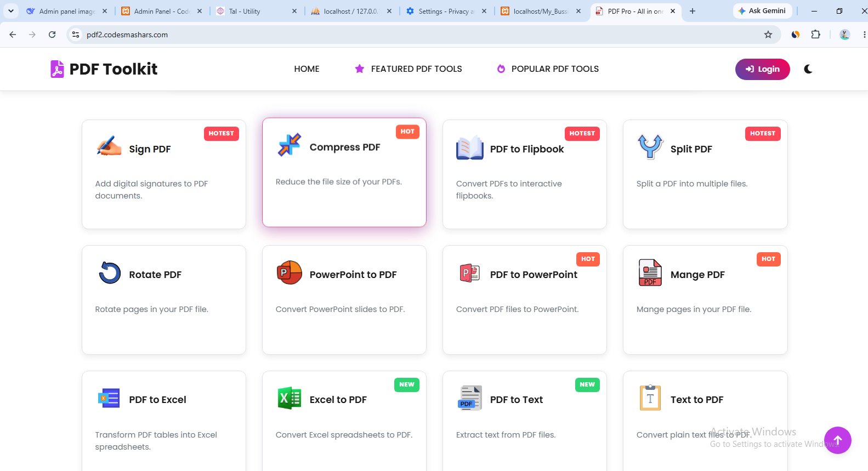The width and height of the screenshot is (868, 471).
Task: Open the PDF to PowerPoint title link
Action: [x=534, y=275]
